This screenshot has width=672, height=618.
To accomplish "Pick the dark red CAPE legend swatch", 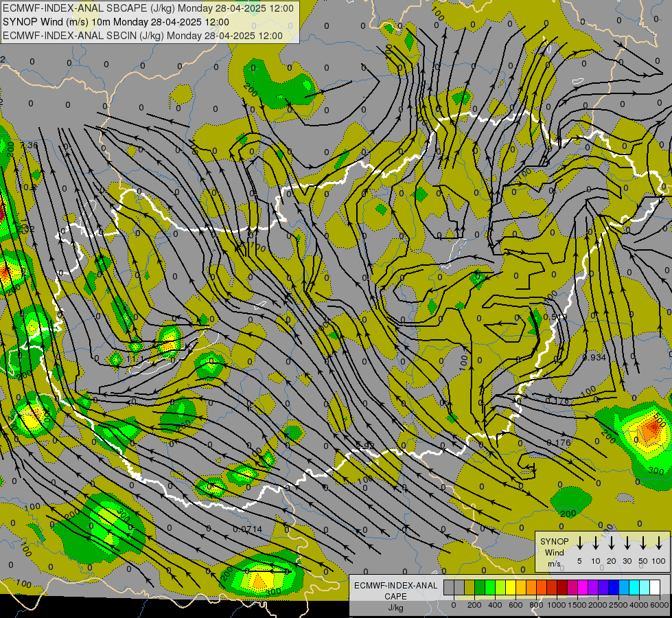I will tap(562, 588).
